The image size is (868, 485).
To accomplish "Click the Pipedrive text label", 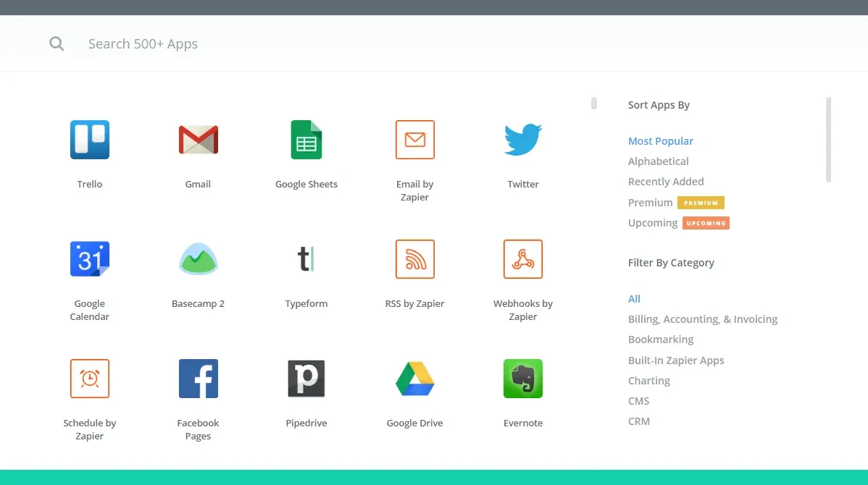I will coord(306,423).
